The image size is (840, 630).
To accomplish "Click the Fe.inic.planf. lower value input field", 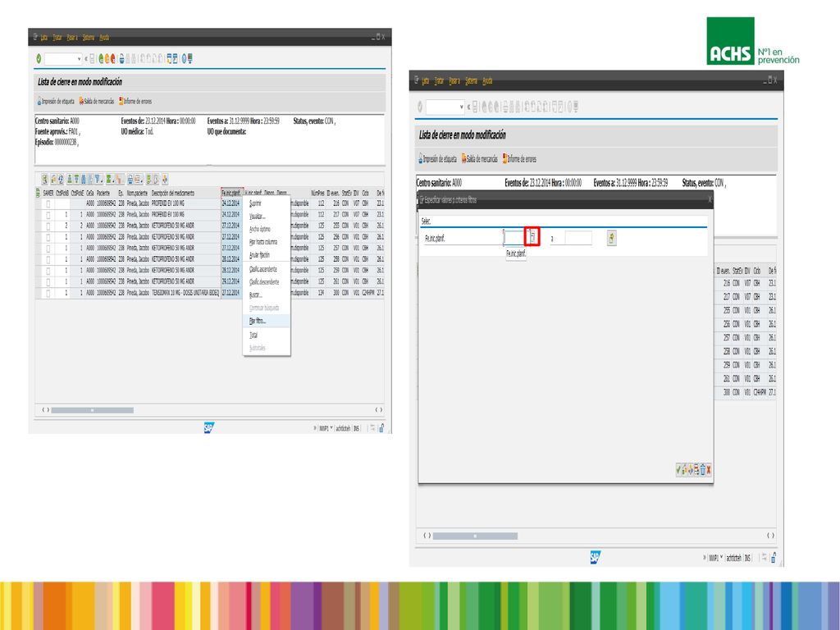I will 514,238.
